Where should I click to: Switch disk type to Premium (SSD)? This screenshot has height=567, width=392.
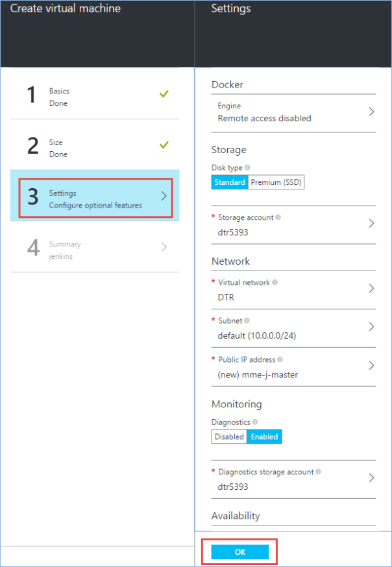coord(276,182)
